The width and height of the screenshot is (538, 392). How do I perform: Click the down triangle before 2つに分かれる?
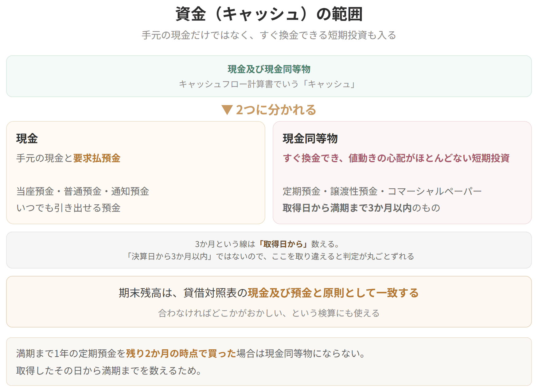click(x=227, y=110)
